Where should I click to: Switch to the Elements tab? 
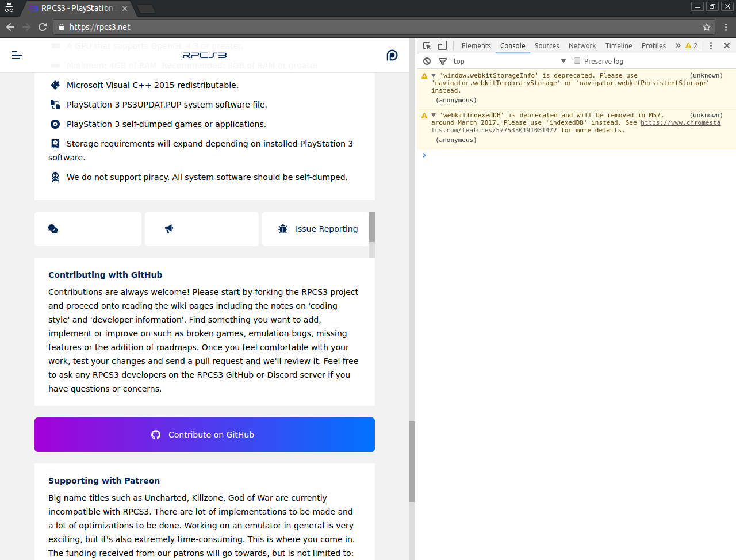476,46
